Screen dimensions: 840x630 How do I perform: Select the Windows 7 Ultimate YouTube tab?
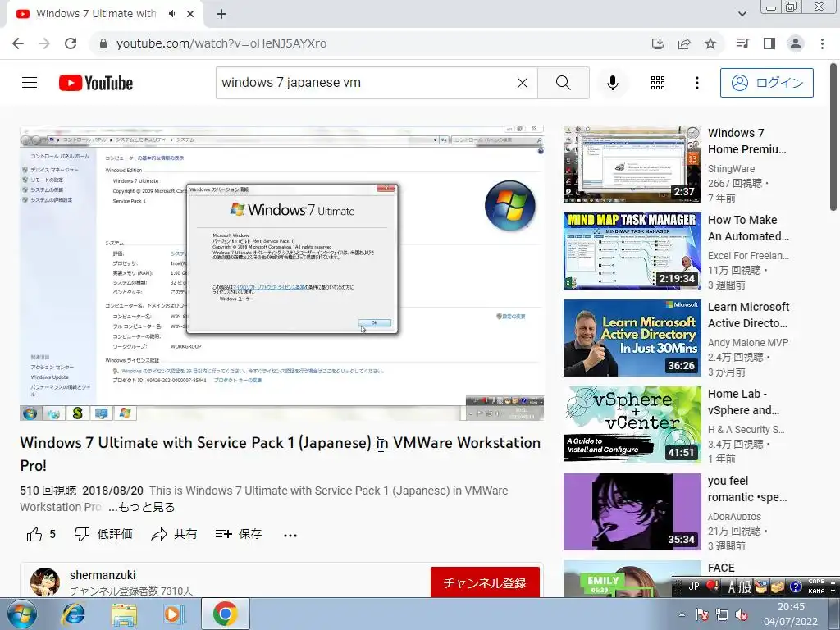96,14
